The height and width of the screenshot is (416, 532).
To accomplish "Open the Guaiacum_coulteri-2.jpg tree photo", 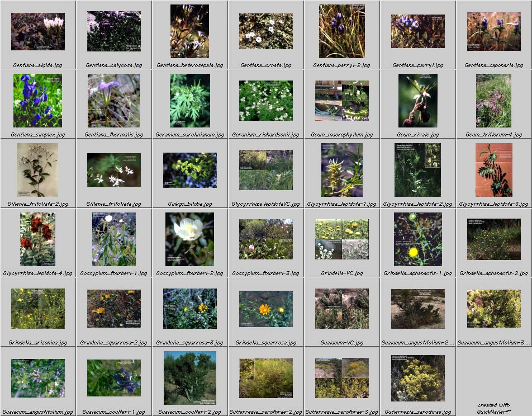I will click(x=190, y=377).
